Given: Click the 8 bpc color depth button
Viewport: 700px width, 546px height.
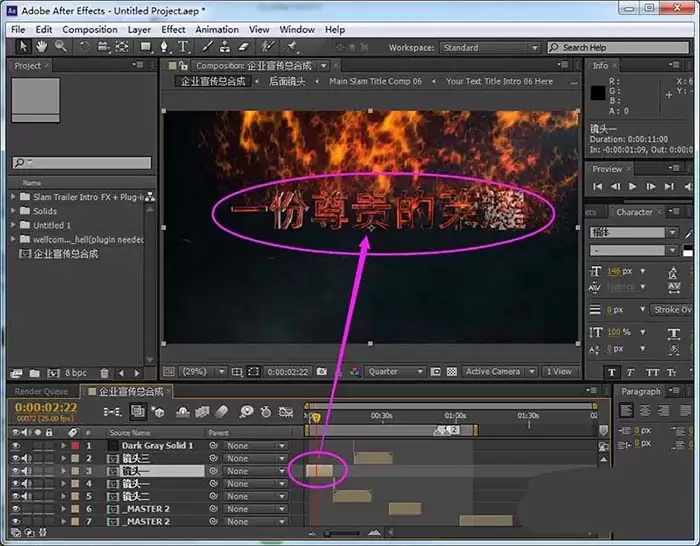Looking at the screenshot, I should pos(76,373).
